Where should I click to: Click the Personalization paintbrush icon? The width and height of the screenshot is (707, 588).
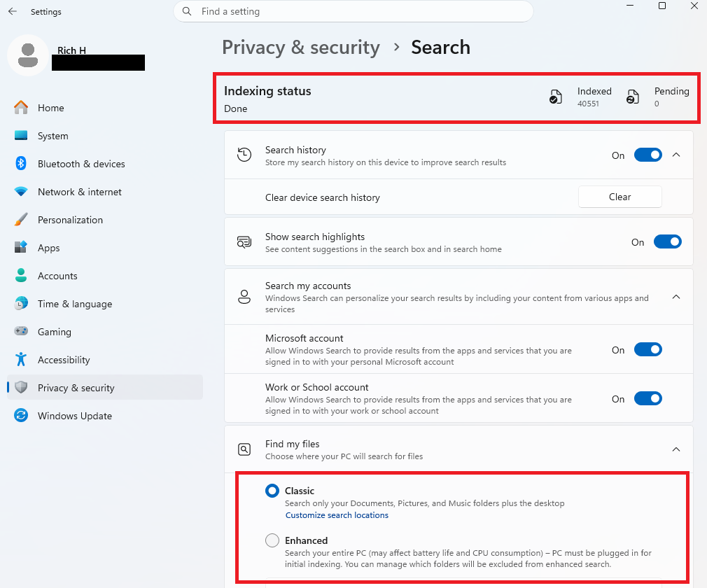pyautogui.click(x=21, y=220)
